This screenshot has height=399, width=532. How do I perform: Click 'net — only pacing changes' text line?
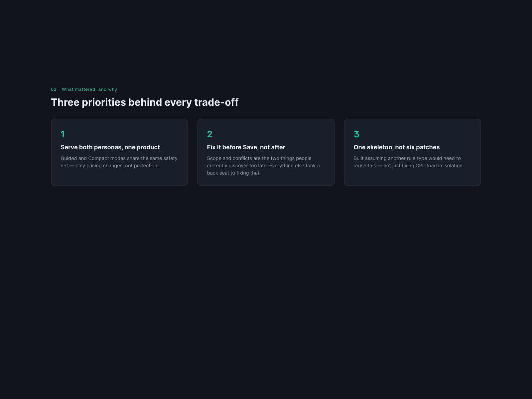[x=110, y=166]
